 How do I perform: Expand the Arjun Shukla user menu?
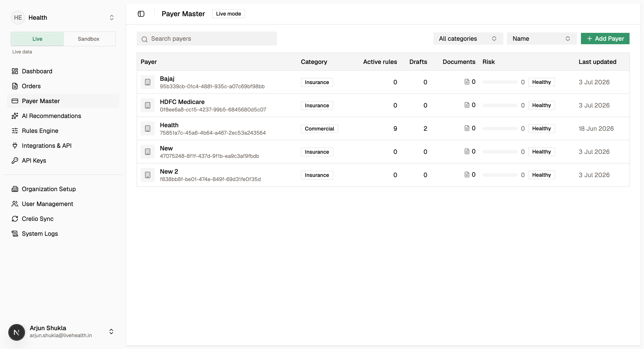(x=111, y=331)
